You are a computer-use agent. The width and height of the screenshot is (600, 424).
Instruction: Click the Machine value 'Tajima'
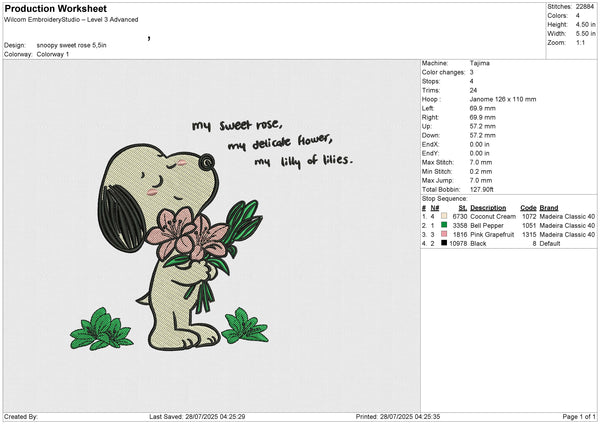pyautogui.click(x=479, y=63)
